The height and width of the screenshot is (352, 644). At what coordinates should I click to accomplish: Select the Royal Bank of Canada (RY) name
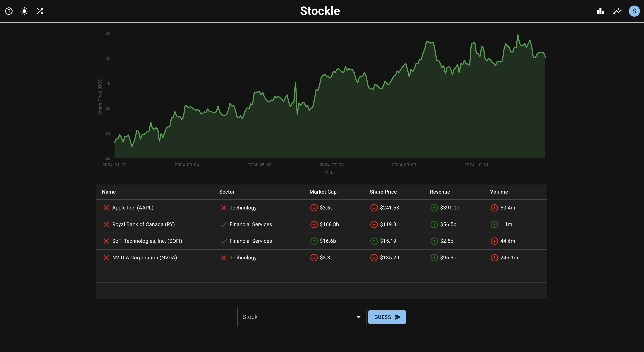(x=143, y=224)
